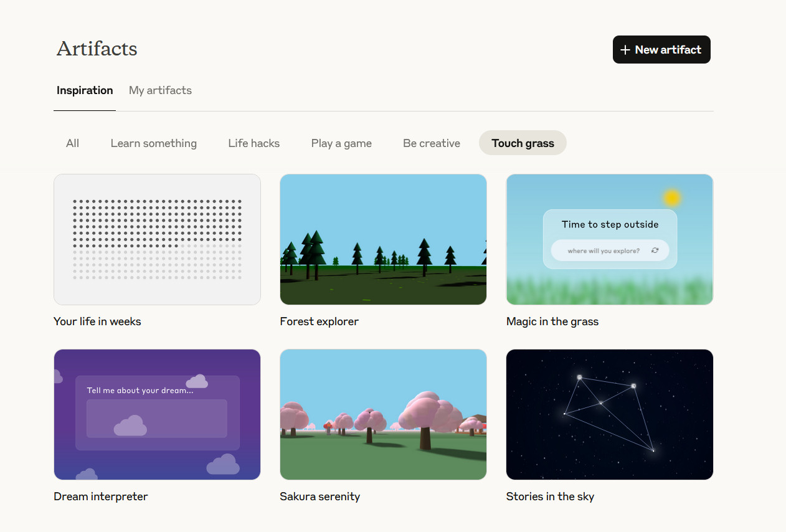Choose the Play a game filter
This screenshot has height=532, width=786.
tap(341, 143)
